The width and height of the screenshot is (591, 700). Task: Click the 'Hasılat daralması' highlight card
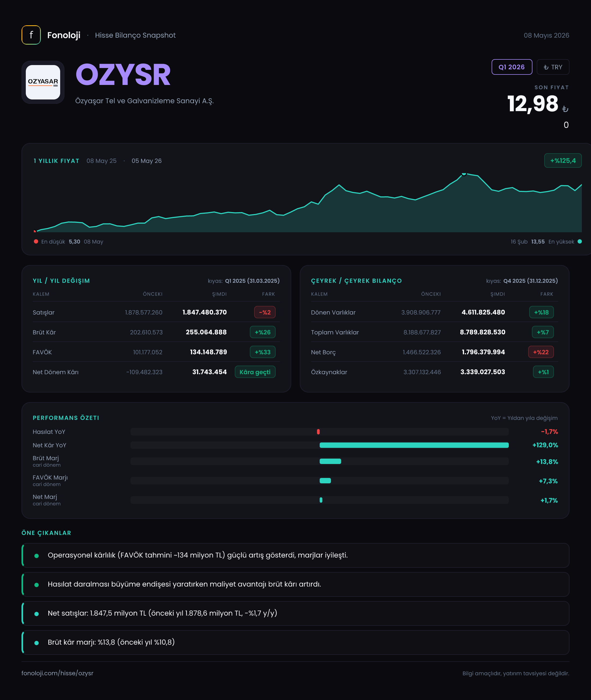coord(295,584)
